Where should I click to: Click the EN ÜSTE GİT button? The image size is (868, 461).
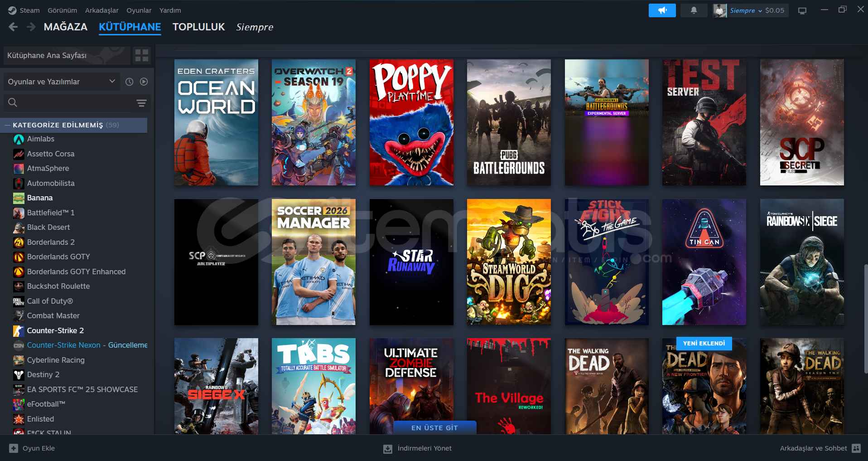coord(435,428)
